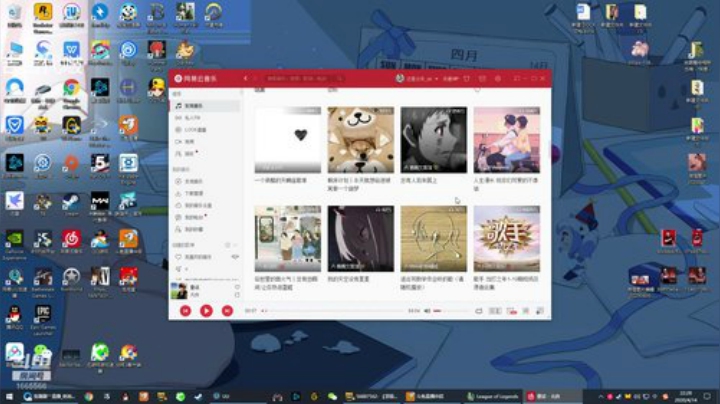Open settings gear in NetEase header
This screenshot has width=720, height=404.
pos(498,79)
